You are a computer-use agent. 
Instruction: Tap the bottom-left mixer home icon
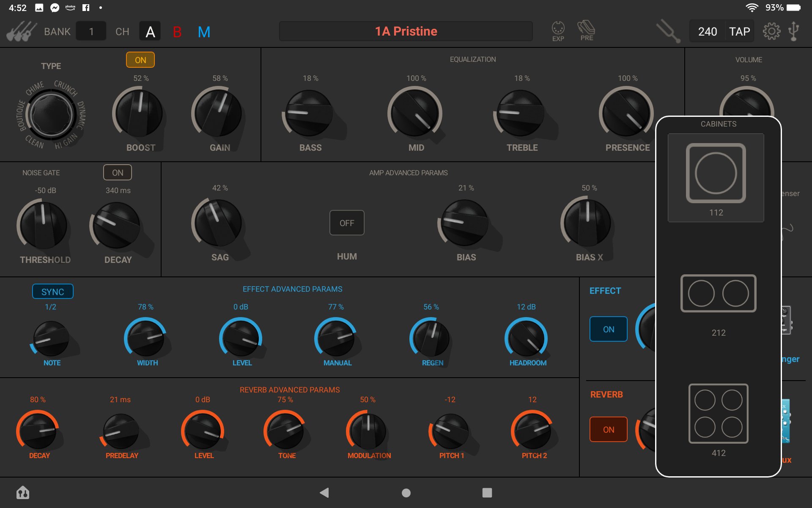(23, 492)
